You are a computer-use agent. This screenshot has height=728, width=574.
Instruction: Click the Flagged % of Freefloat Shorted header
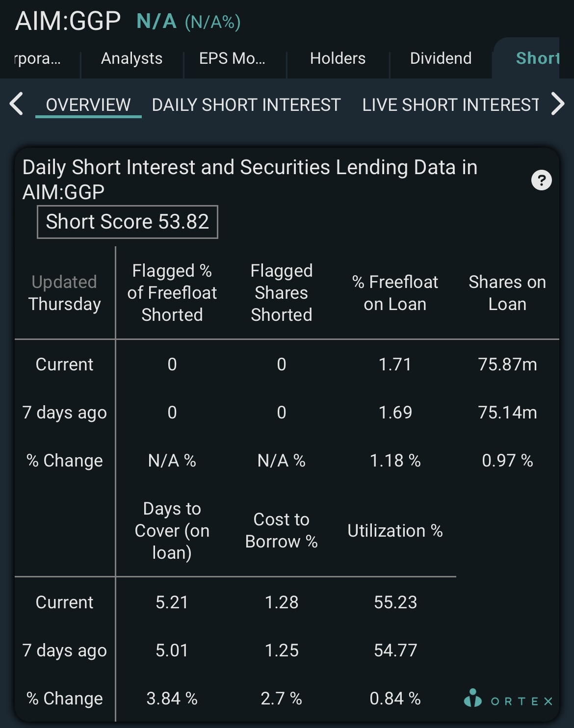(x=172, y=292)
